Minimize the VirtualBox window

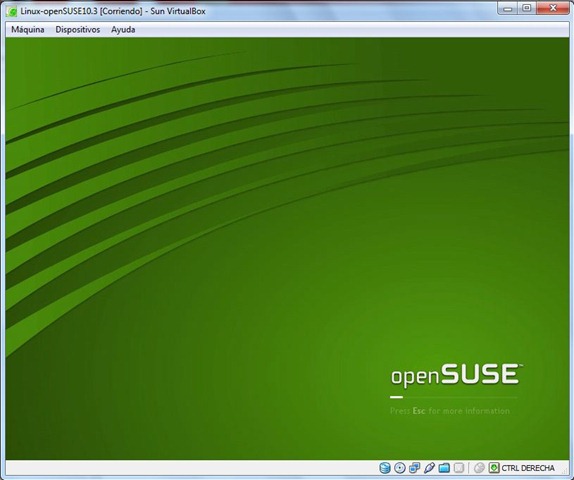click(x=507, y=8)
